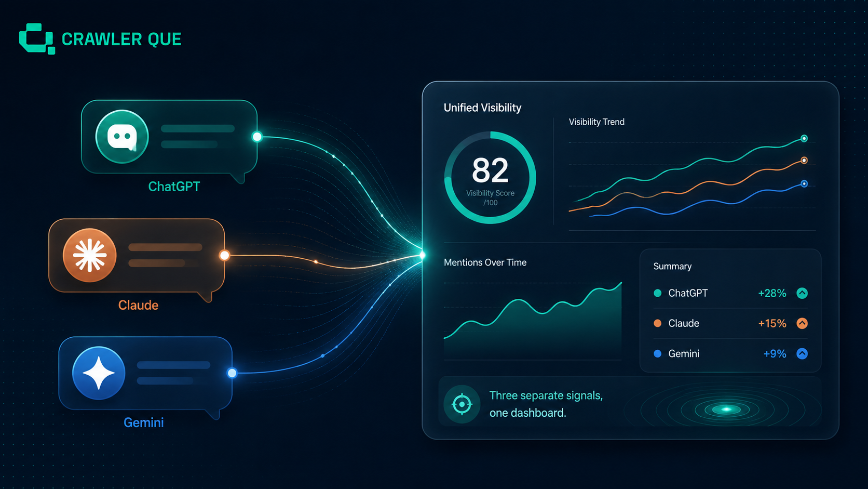Viewport: 868px width, 489px height.
Task: Click the Claude starburst icon
Action: click(x=90, y=255)
